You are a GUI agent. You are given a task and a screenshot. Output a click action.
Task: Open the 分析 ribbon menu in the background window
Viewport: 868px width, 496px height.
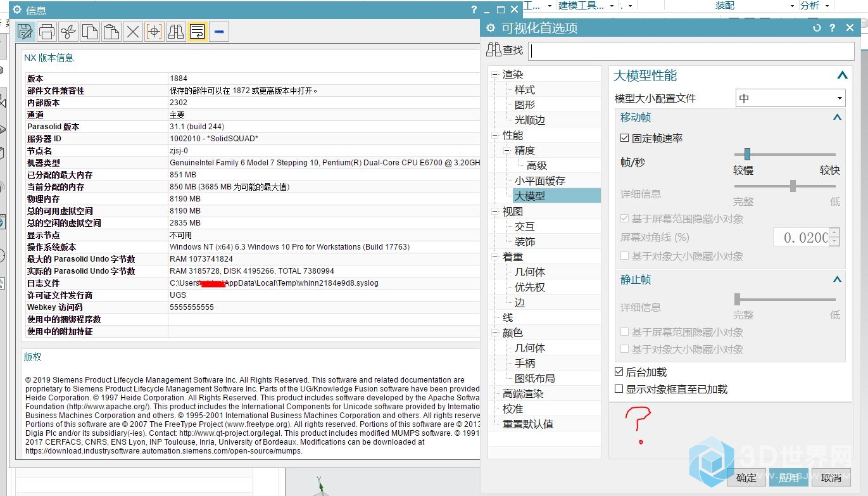coord(810,6)
